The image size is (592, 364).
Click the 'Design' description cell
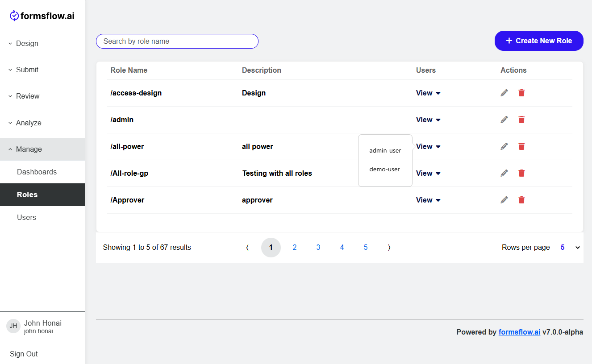(x=254, y=93)
